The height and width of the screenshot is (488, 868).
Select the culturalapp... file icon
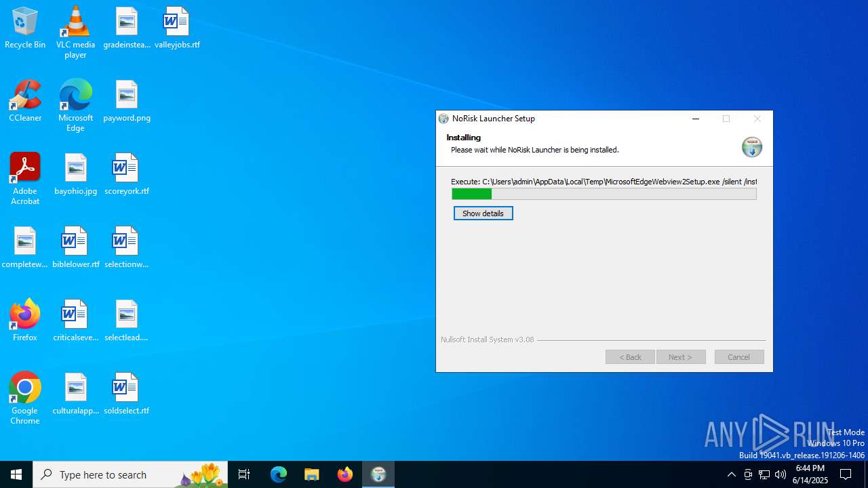click(75, 394)
